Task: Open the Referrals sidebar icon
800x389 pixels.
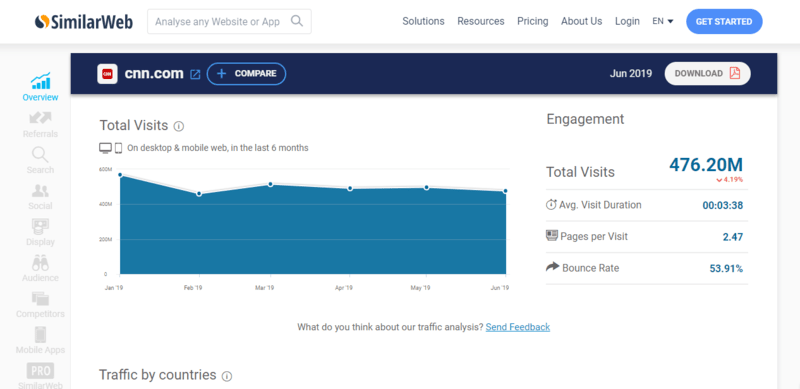Action: pyautogui.click(x=40, y=118)
